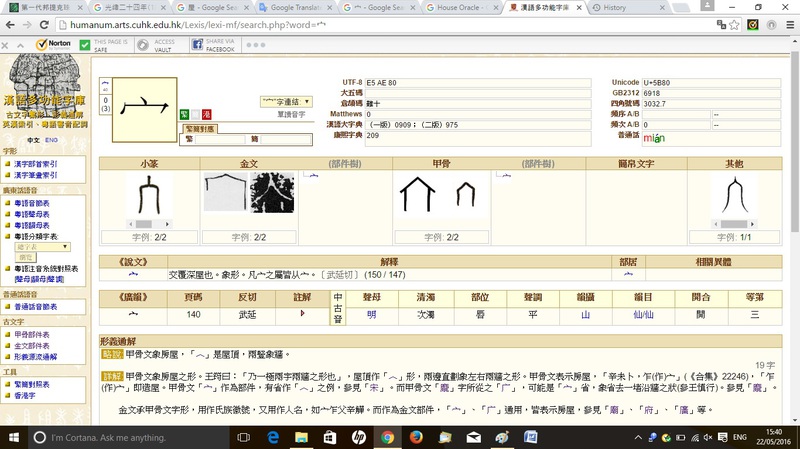Click the green 繁 traditional character icon

pos(184,115)
